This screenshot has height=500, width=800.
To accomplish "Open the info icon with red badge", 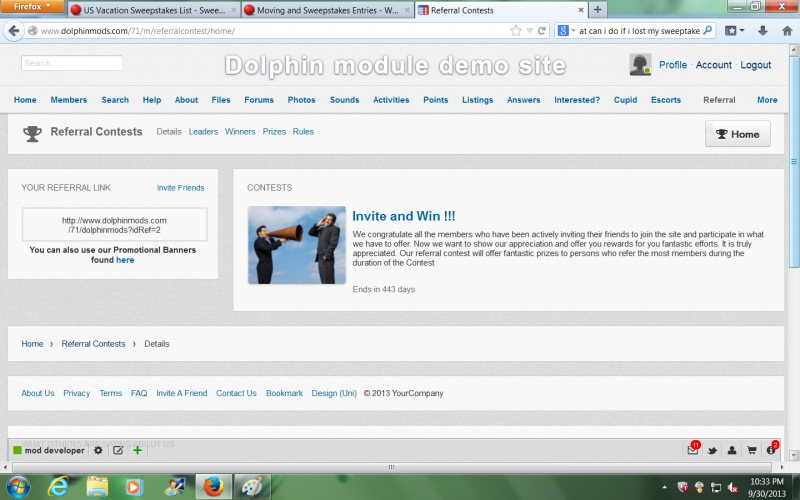I will pyautogui.click(x=771, y=449).
